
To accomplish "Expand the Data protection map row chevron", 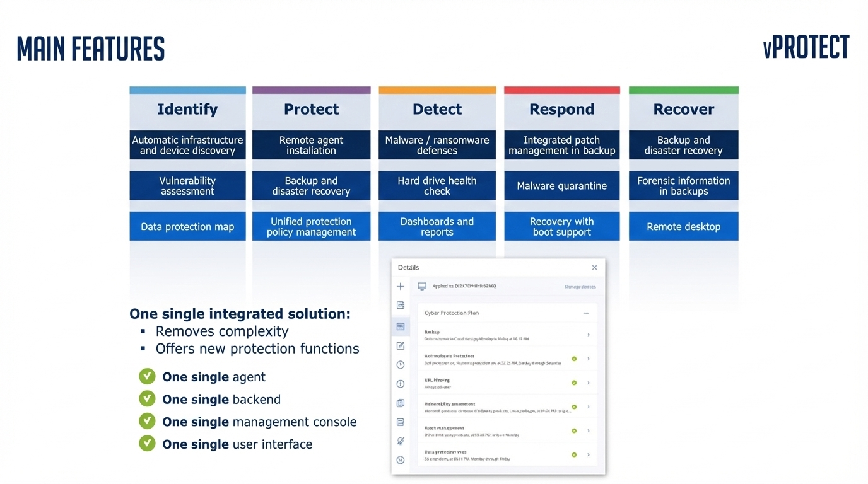I will pos(589,455).
